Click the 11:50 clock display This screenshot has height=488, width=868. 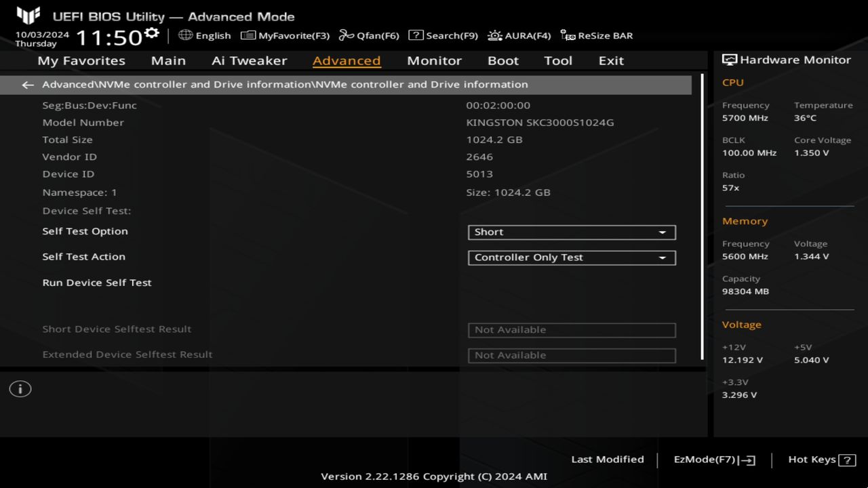coord(108,37)
